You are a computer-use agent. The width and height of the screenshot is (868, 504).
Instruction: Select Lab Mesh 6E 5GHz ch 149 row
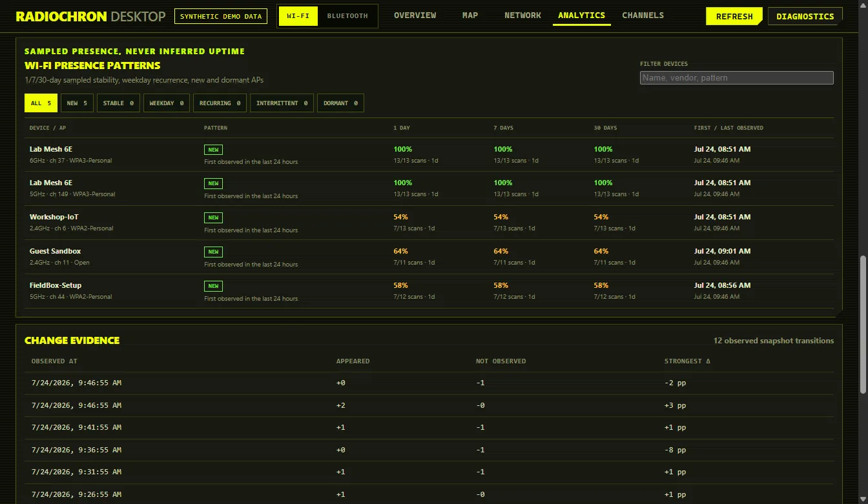click(x=429, y=188)
